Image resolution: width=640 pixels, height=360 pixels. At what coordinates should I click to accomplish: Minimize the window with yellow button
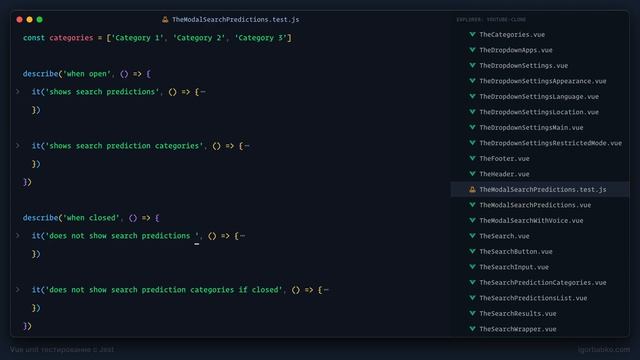(x=29, y=19)
